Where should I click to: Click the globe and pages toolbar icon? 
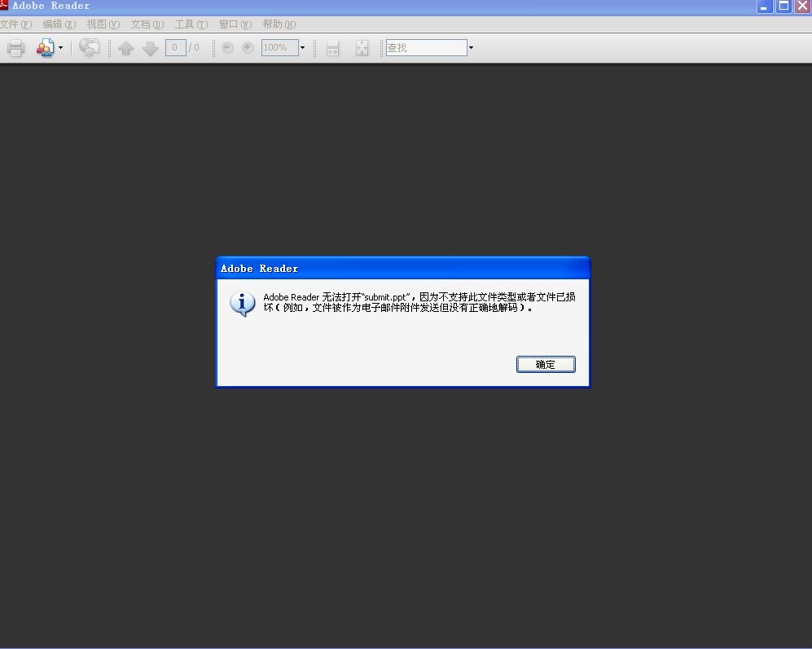[89, 48]
